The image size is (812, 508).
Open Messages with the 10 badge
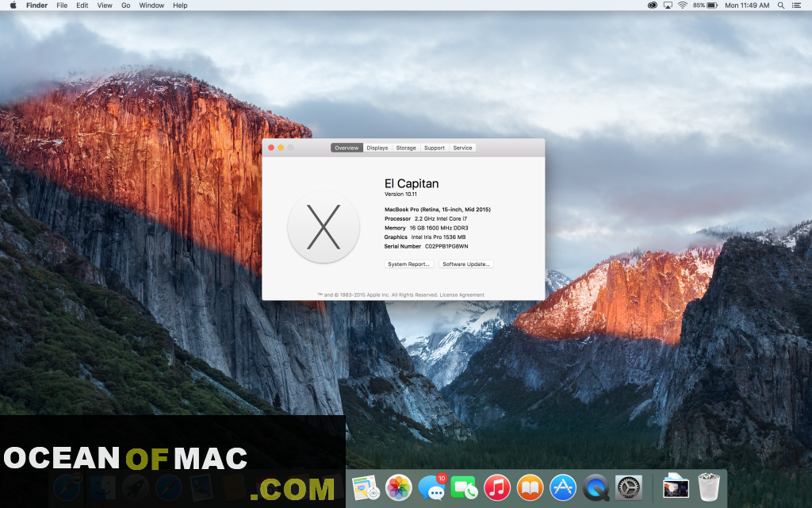click(x=431, y=488)
